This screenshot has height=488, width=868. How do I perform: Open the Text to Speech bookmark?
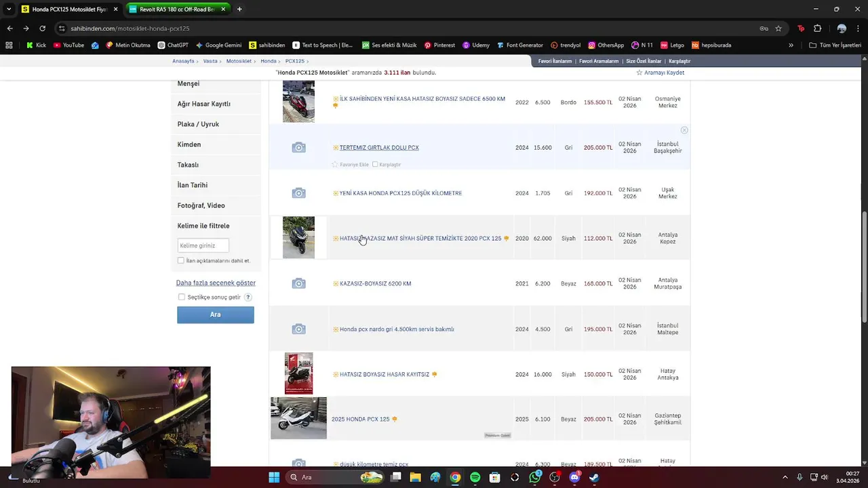click(323, 45)
